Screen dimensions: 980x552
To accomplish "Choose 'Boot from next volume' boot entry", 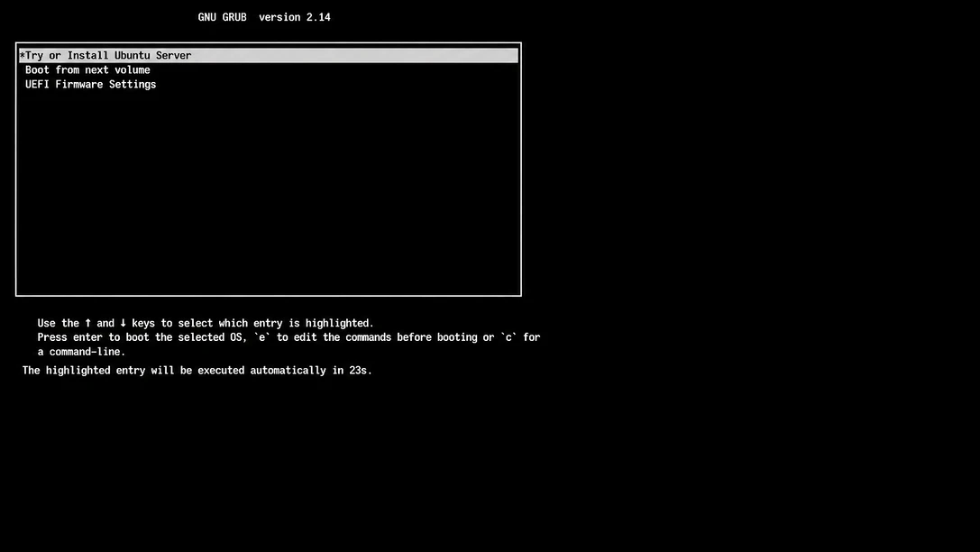I will (x=87, y=70).
